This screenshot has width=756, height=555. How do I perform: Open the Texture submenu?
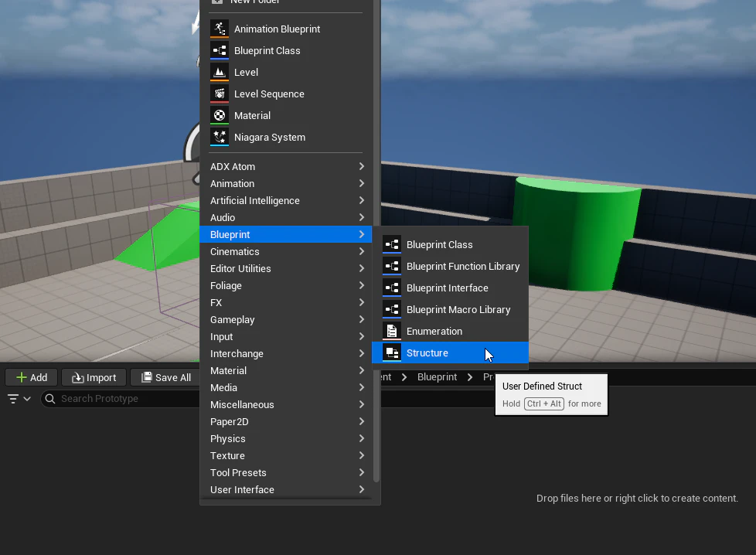[286, 455]
